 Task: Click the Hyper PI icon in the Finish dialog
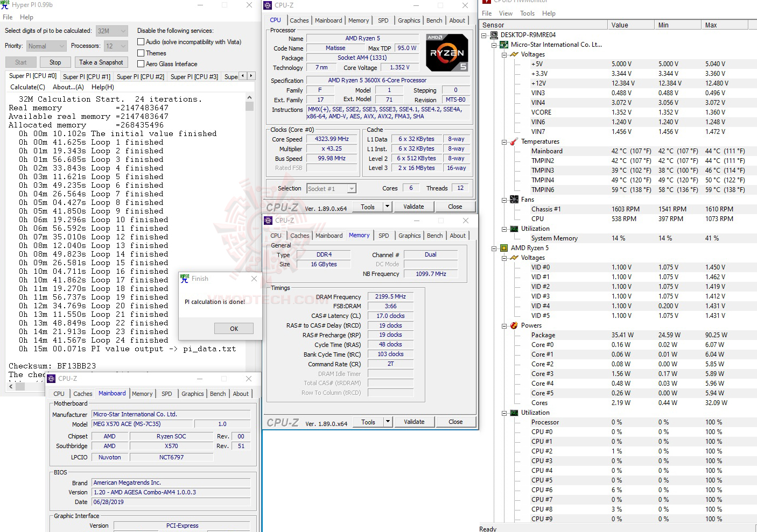point(185,279)
